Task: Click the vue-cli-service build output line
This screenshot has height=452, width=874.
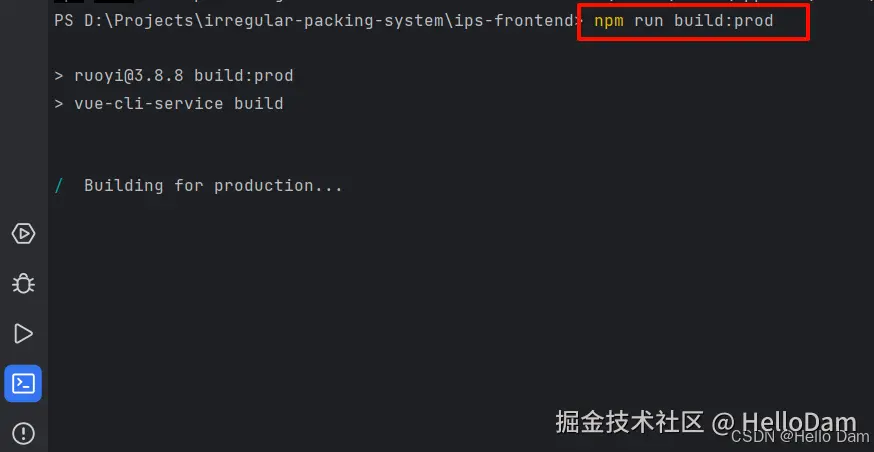Action: click(x=178, y=103)
